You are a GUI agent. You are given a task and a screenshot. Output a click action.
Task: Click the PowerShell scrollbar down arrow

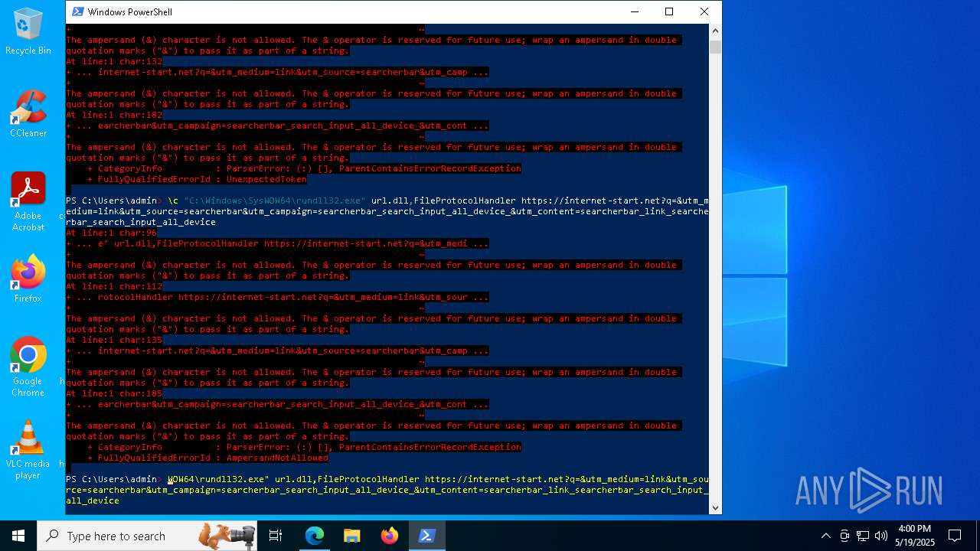pyautogui.click(x=715, y=507)
